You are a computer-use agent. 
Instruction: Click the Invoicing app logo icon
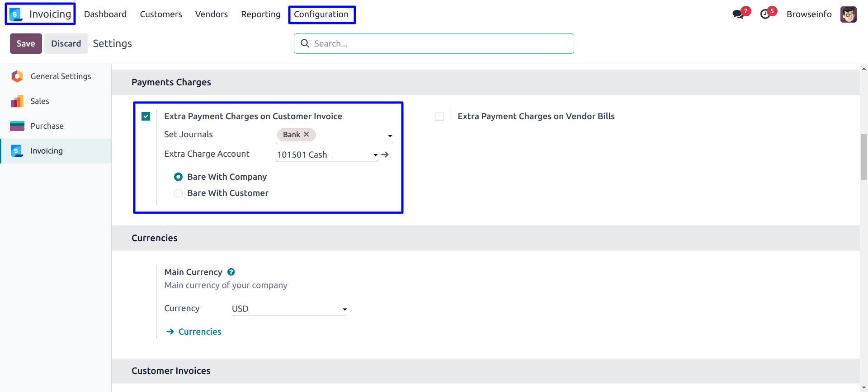click(16, 14)
